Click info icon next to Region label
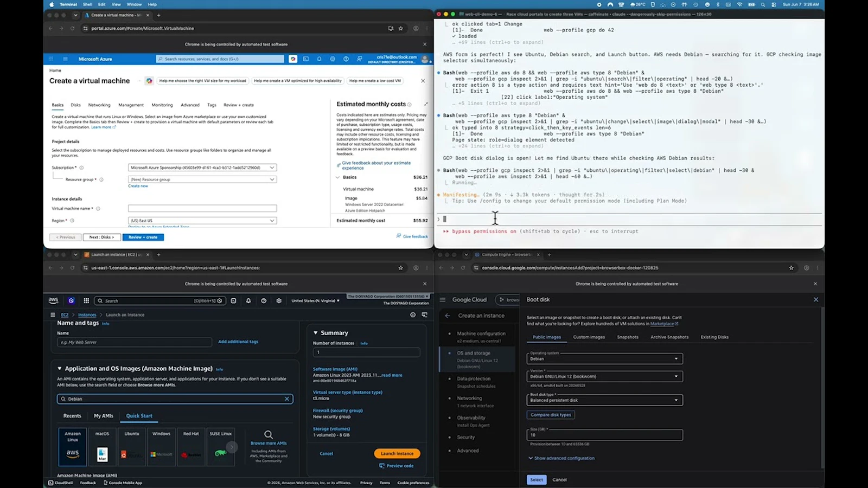Screen dimensions: 868x488 [72, 221]
